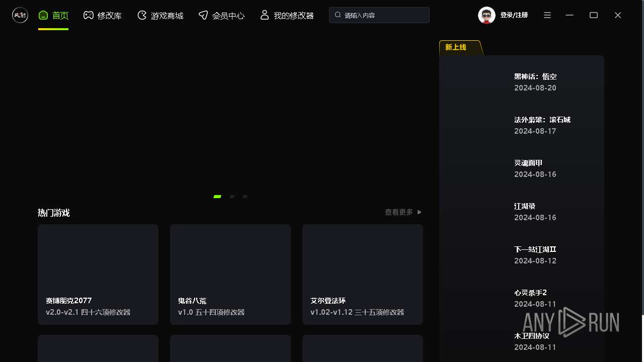
Task: Click the user avatar picture
Action: point(487,15)
